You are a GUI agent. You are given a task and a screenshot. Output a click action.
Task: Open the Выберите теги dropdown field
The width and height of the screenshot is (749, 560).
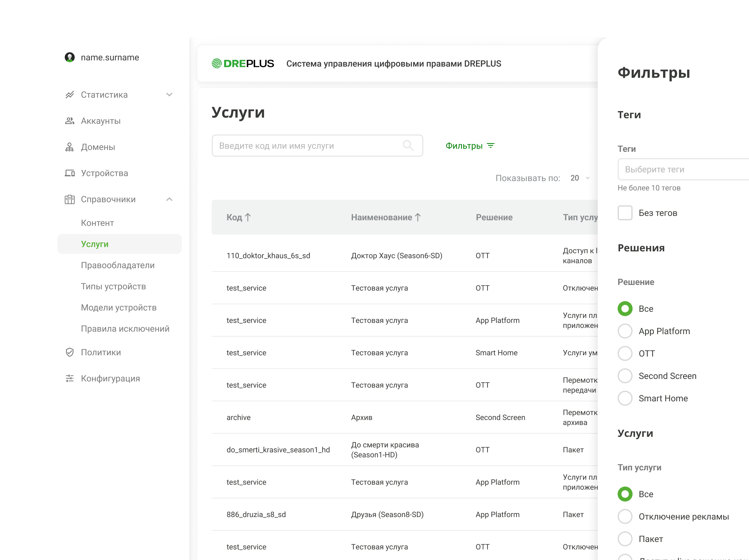point(683,169)
